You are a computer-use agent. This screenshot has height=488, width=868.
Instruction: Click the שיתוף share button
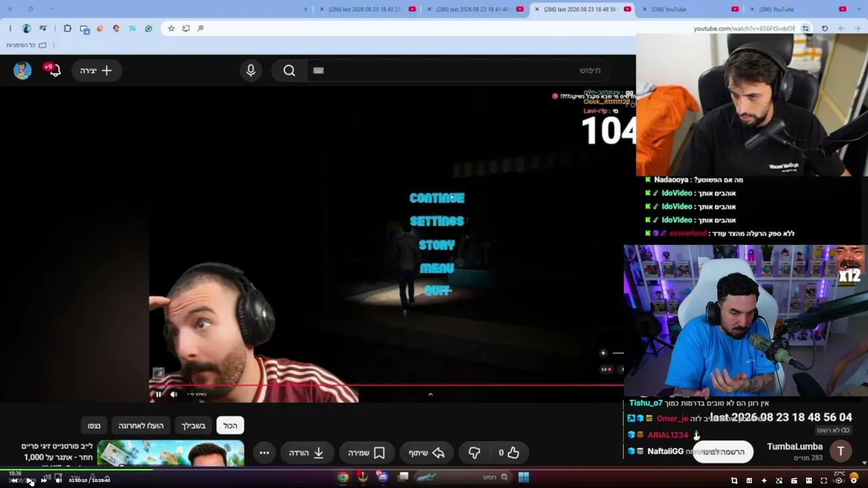(x=427, y=453)
